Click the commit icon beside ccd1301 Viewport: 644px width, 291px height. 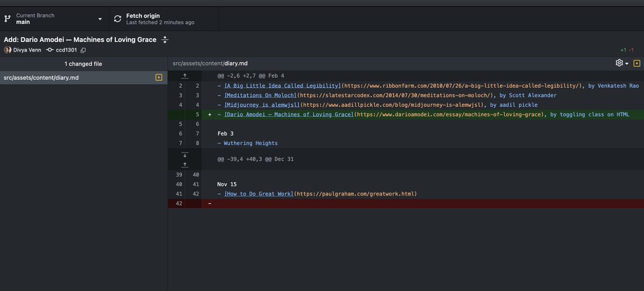[x=49, y=50]
